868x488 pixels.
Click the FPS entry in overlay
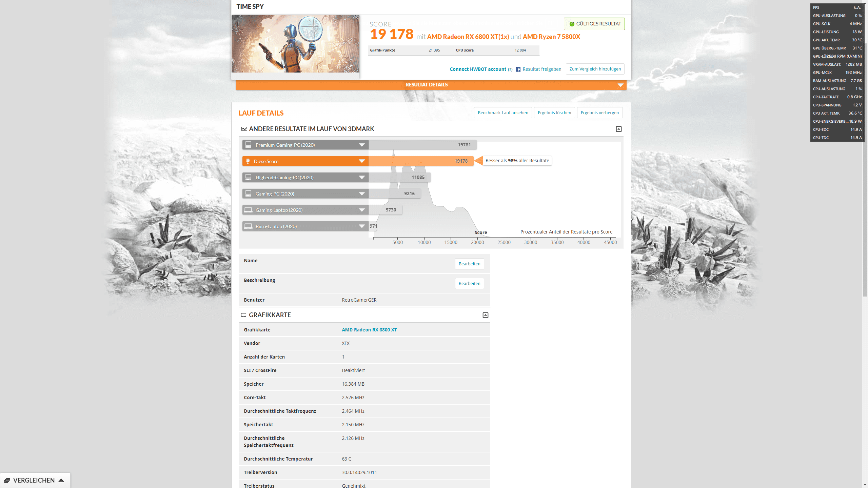point(837,7)
